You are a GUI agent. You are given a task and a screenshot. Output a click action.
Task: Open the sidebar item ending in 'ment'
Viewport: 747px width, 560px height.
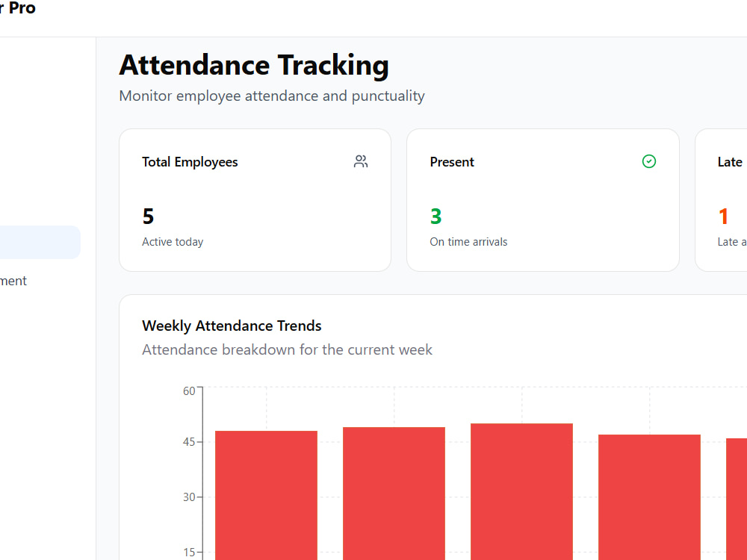click(x=13, y=281)
